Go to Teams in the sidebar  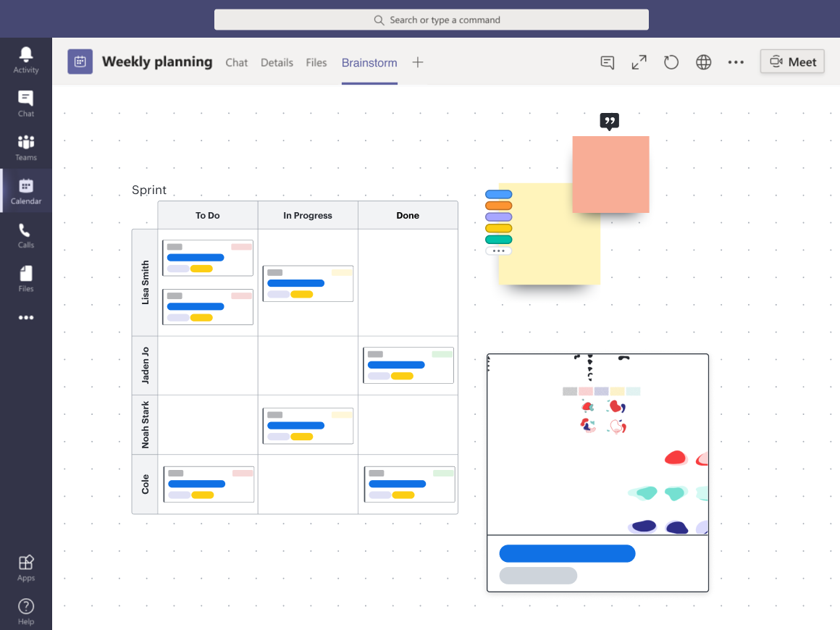[26, 147]
